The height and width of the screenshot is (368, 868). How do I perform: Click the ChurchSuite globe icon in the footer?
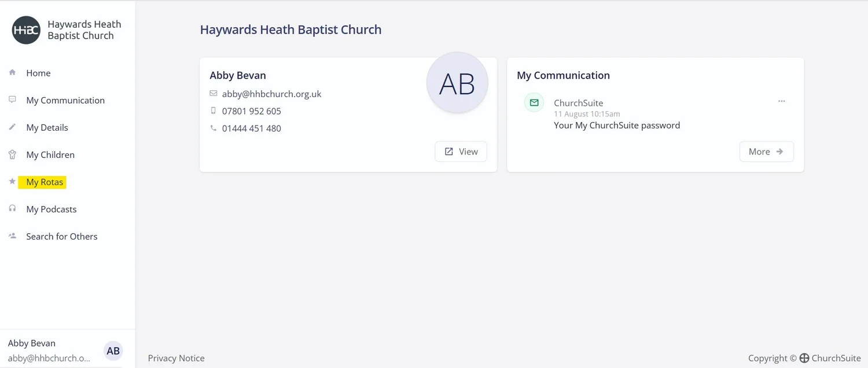tap(804, 358)
